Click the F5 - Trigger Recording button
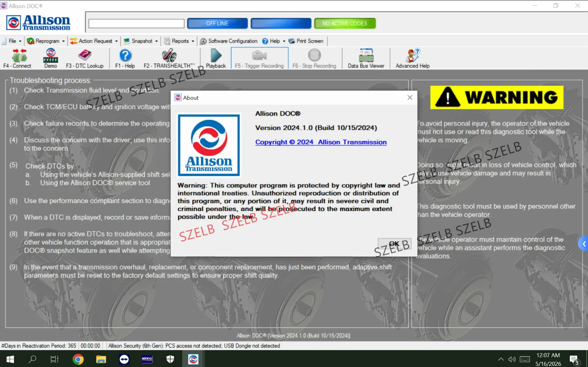 260,58
